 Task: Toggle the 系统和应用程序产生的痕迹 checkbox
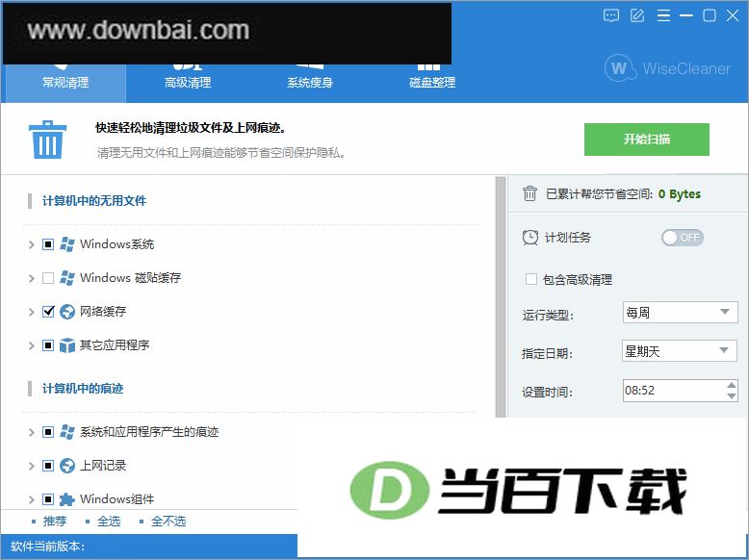(48, 432)
